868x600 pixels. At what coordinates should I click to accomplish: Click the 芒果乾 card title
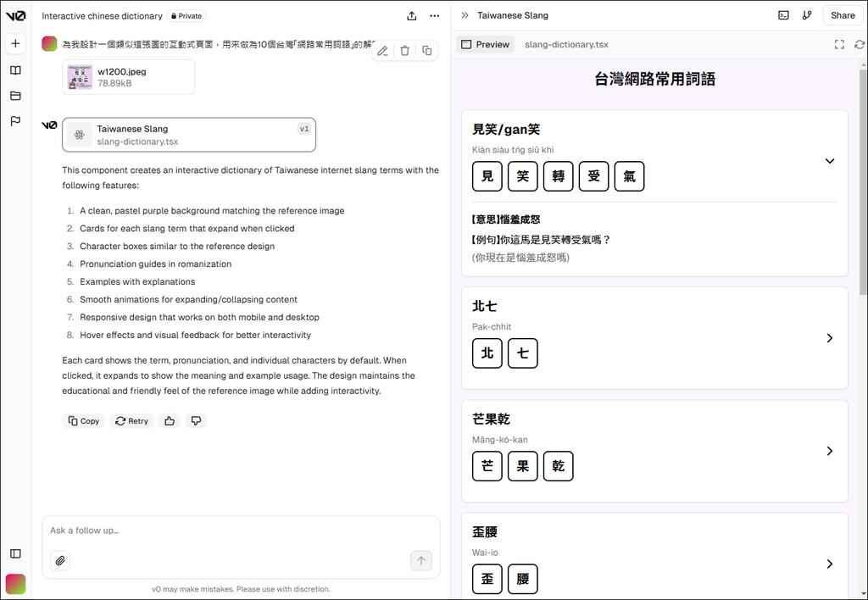[491, 419]
